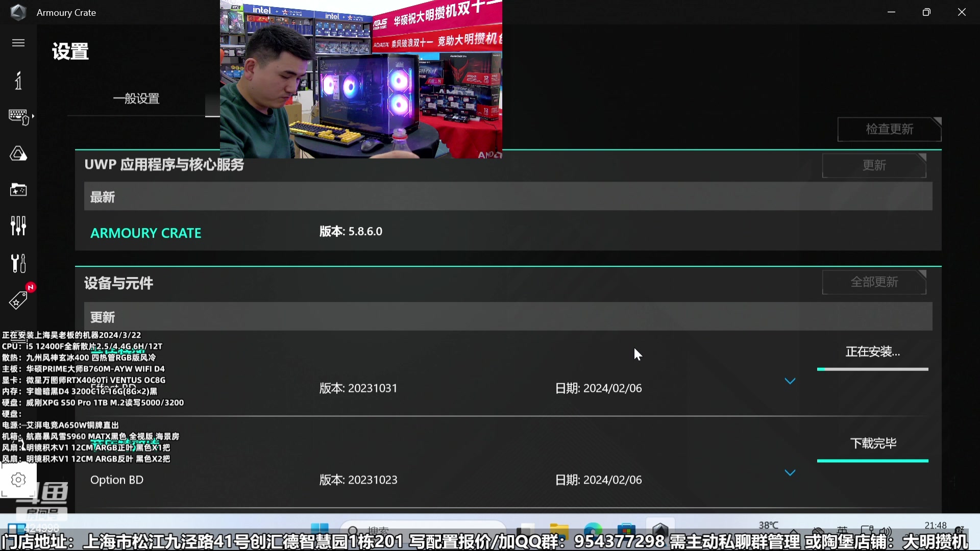Open the game library folder icon

pos(18,190)
